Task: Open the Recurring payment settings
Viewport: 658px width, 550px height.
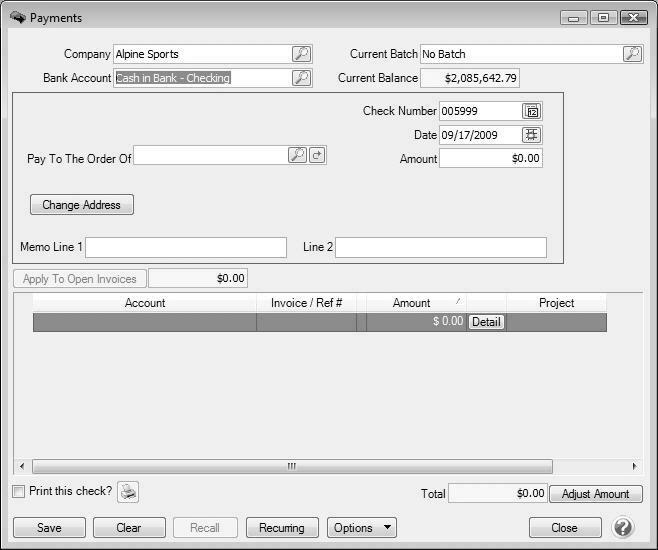Action: click(x=283, y=527)
